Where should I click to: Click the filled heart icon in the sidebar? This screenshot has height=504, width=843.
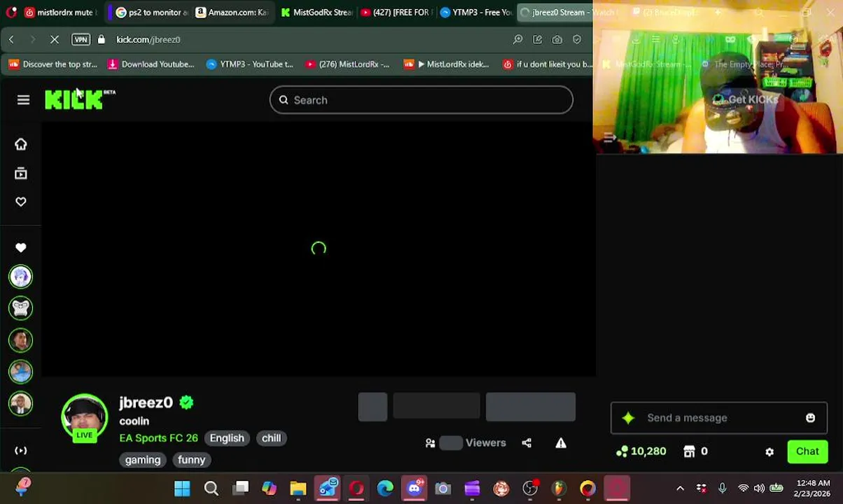pyautogui.click(x=21, y=248)
